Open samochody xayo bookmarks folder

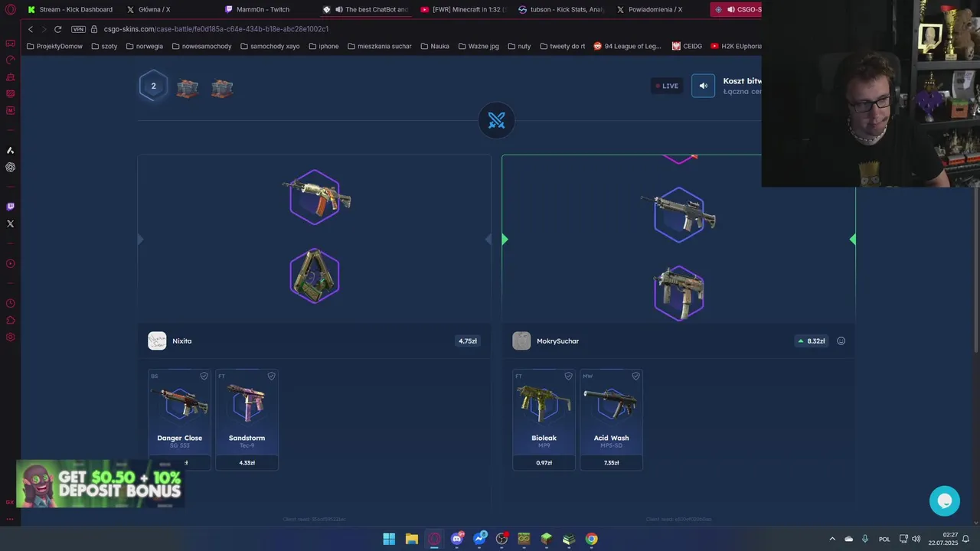(269, 46)
